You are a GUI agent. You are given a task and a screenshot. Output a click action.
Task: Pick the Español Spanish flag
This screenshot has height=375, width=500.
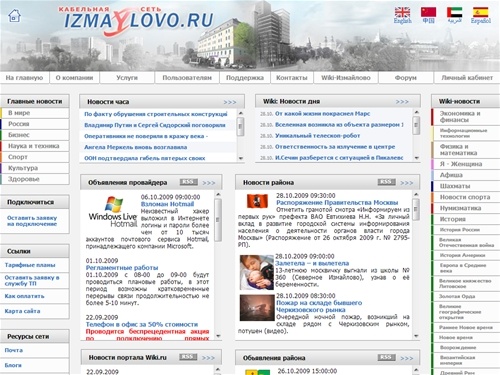coord(480,12)
